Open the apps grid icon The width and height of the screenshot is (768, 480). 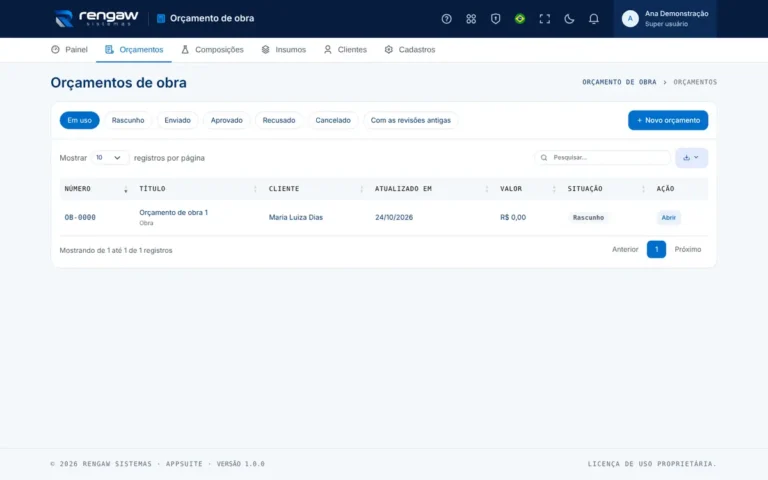tap(471, 19)
